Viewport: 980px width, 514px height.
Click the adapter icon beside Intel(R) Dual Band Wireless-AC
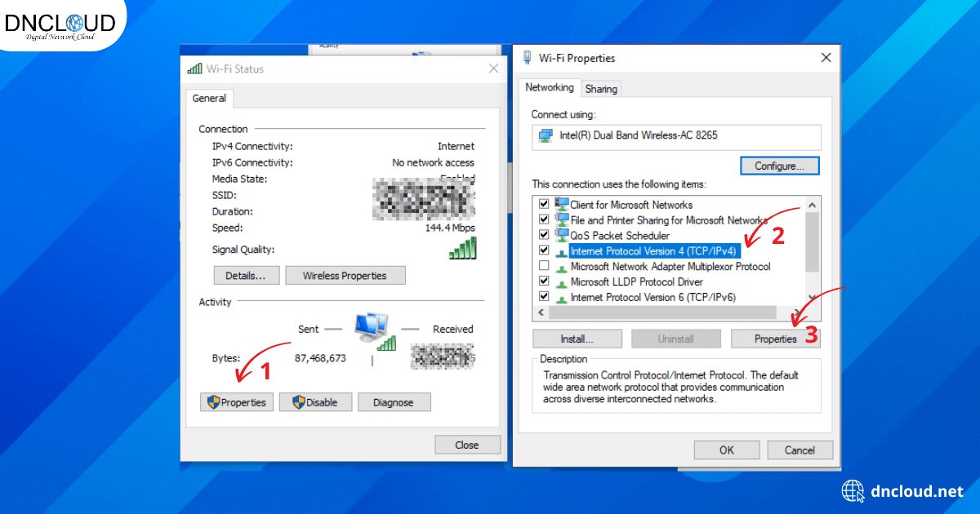(546, 136)
